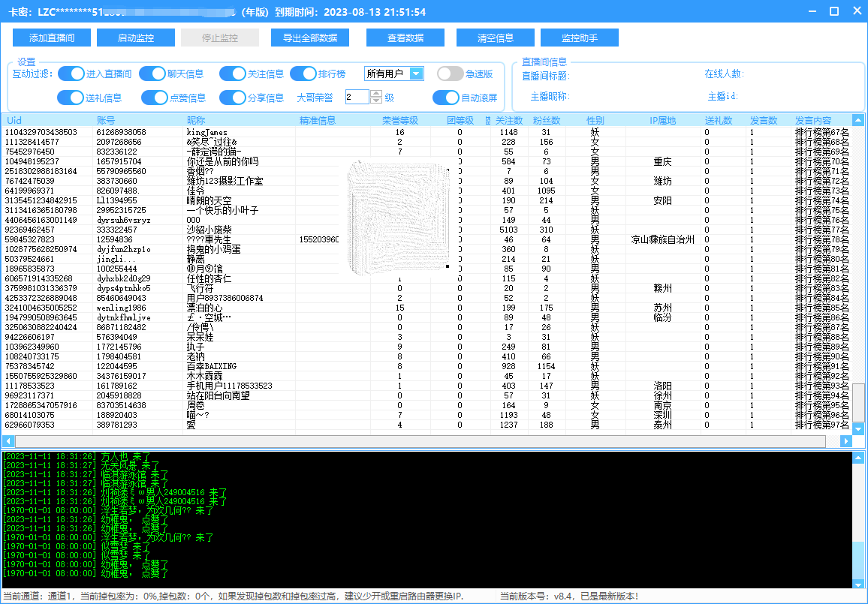Export all data via 导出全部数据

coord(310,38)
